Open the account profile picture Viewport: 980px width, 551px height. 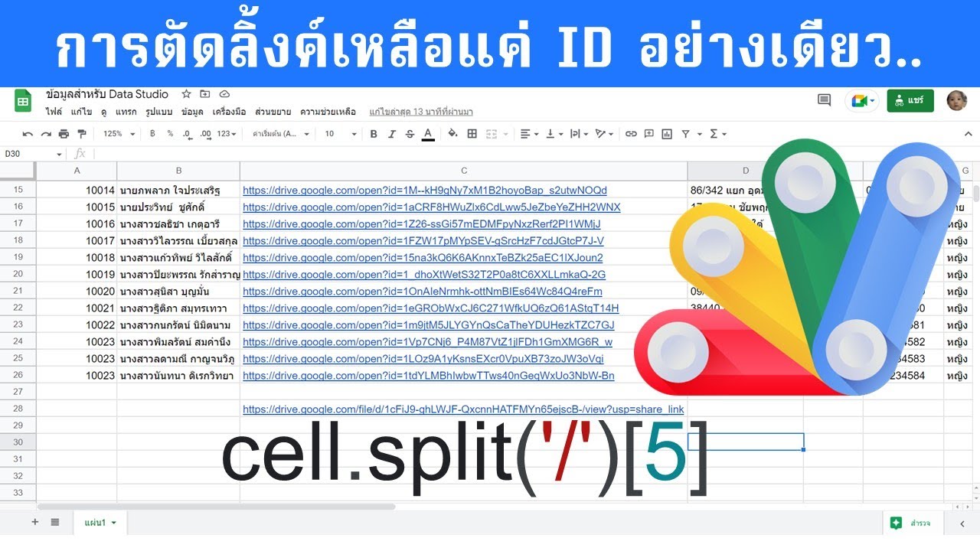(x=956, y=100)
